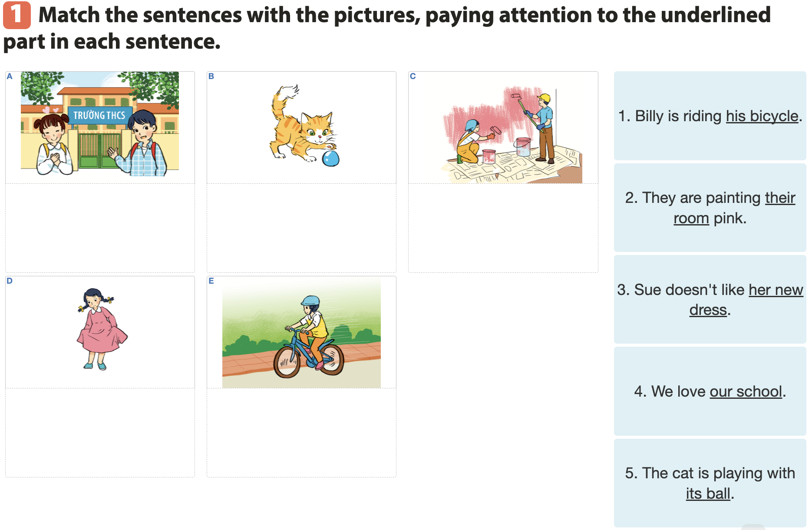Pick the "The cat is playing with its ball" card
This screenshot has width=812, height=530.
(710, 483)
